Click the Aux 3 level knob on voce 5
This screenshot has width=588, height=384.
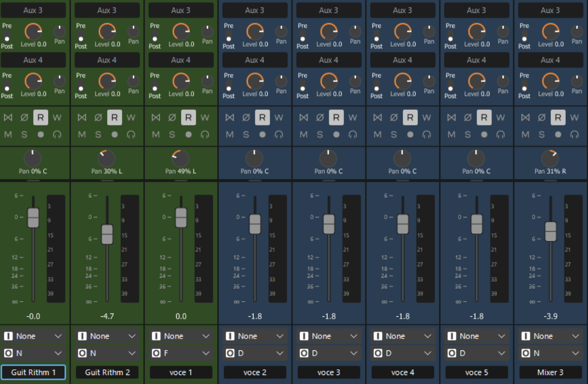477,31
